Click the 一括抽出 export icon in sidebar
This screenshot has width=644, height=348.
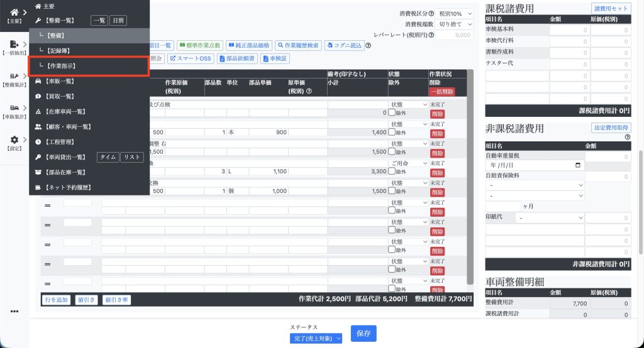tap(14, 44)
